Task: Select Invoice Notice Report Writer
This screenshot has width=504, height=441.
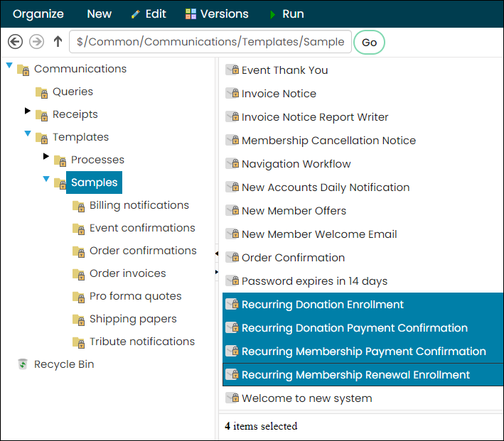Action: (315, 117)
